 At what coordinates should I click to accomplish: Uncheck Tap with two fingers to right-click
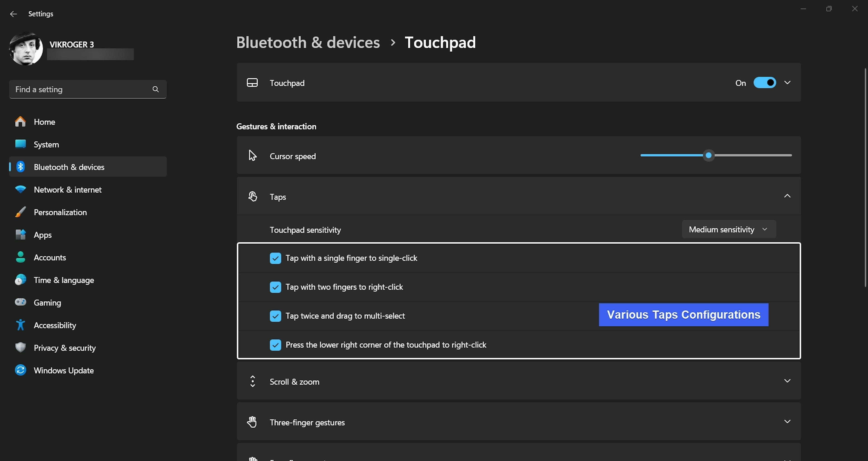275,287
